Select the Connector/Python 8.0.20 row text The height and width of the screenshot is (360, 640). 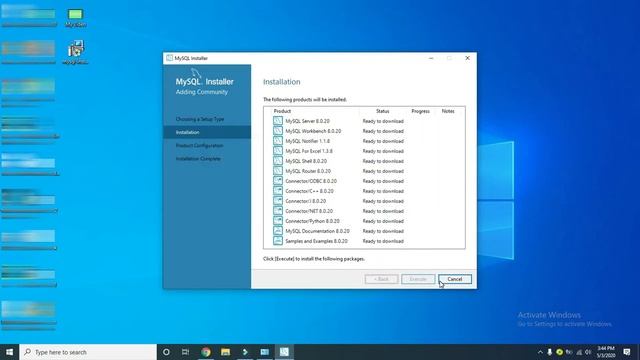[312, 221]
